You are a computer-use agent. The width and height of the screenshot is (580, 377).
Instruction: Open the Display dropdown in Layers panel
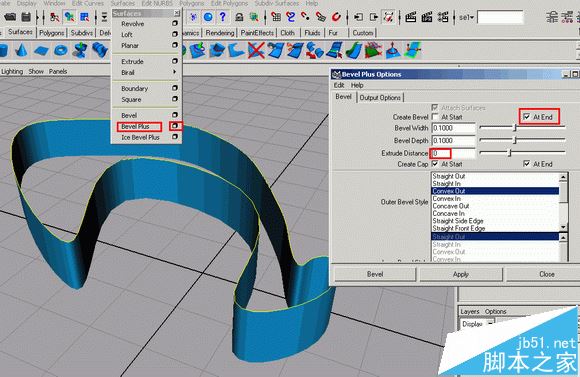click(x=477, y=324)
